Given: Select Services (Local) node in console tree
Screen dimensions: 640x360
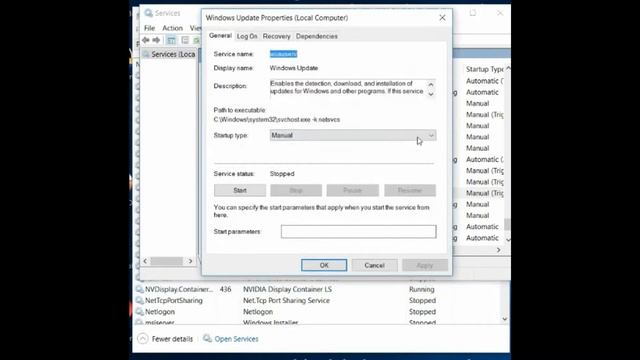Looking at the screenshot, I should [x=169, y=54].
